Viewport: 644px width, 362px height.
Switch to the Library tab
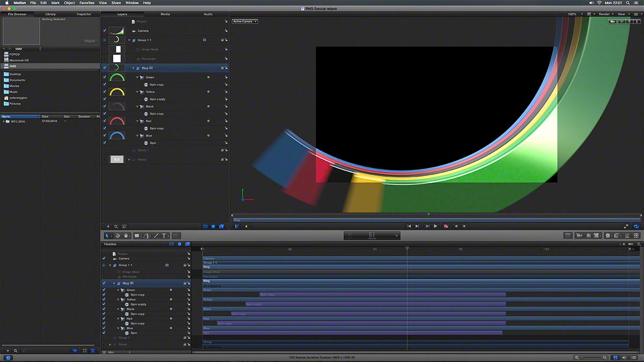click(x=50, y=14)
